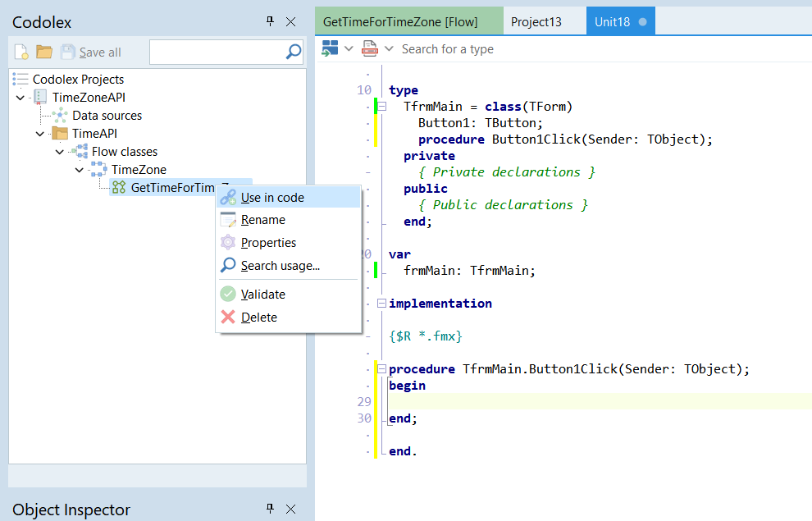Click the red Delete X icon
Image resolution: width=812 pixels, height=521 pixels.
point(228,317)
